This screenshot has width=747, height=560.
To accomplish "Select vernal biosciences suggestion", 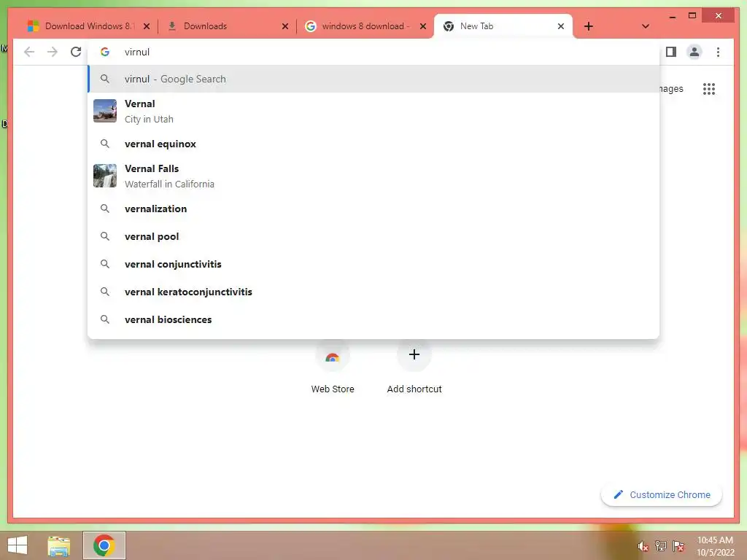I will pyautogui.click(x=373, y=319).
